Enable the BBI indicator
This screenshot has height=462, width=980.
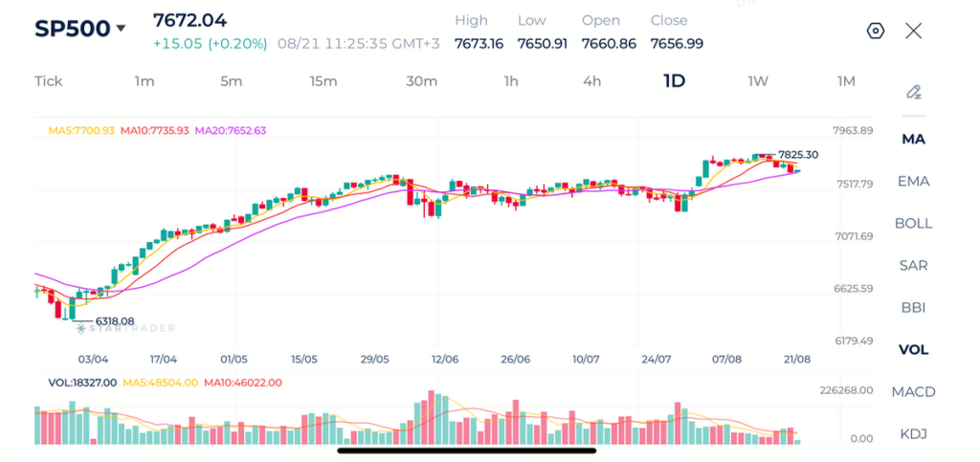click(x=913, y=307)
